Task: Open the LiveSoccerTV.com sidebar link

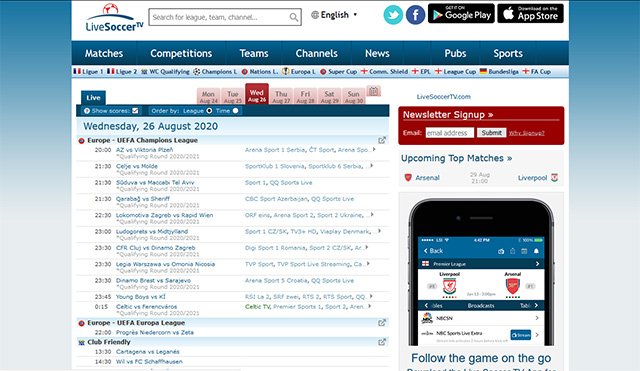Action: (x=444, y=97)
